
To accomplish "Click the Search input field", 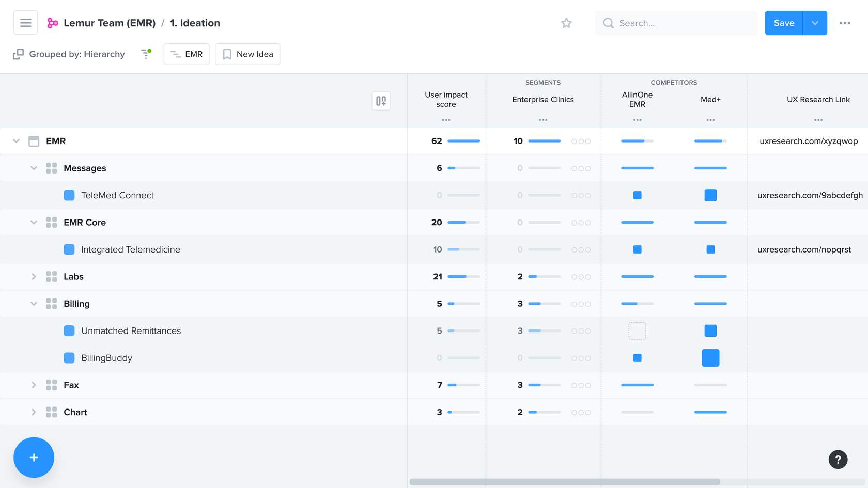I will [x=676, y=23].
